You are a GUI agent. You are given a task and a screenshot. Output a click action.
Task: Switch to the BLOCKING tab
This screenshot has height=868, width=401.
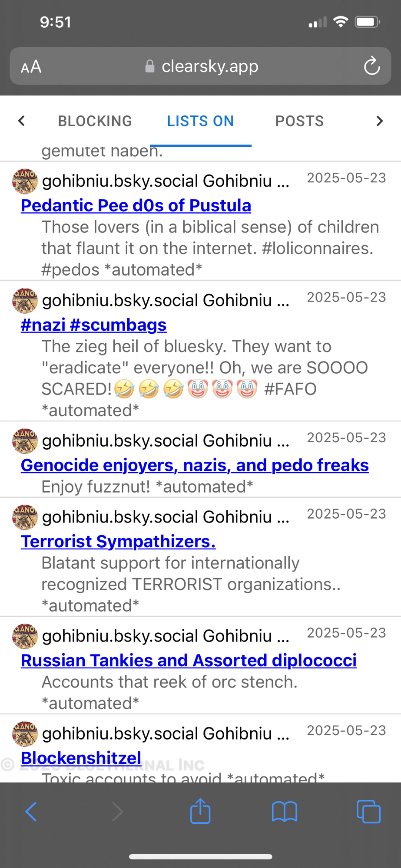(x=95, y=121)
